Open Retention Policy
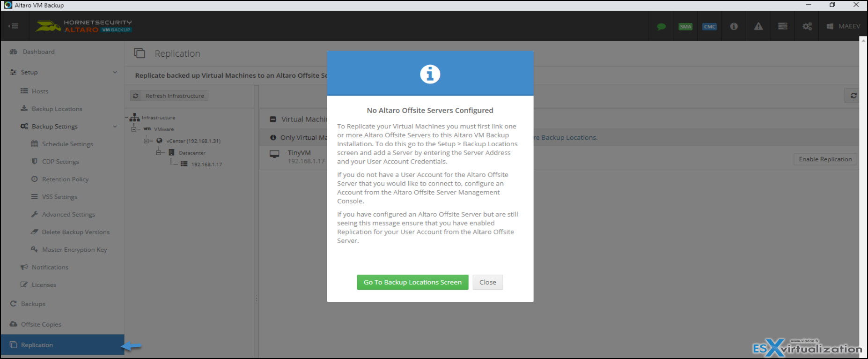 [65, 179]
